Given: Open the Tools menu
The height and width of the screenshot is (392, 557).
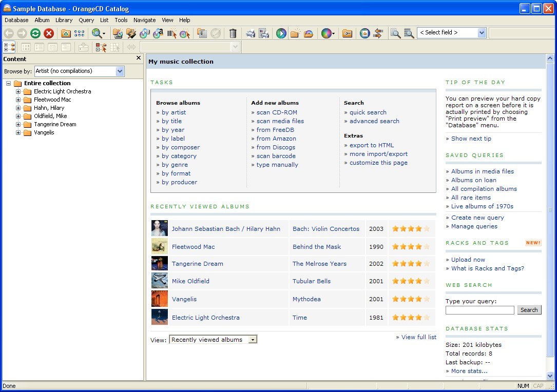Looking at the screenshot, I should point(121,20).
